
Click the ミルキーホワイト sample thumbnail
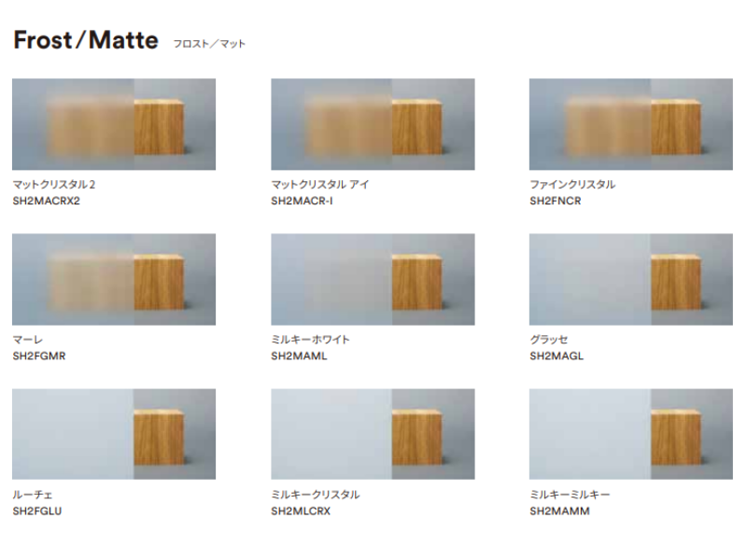pyautogui.click(x=373, y=279)
